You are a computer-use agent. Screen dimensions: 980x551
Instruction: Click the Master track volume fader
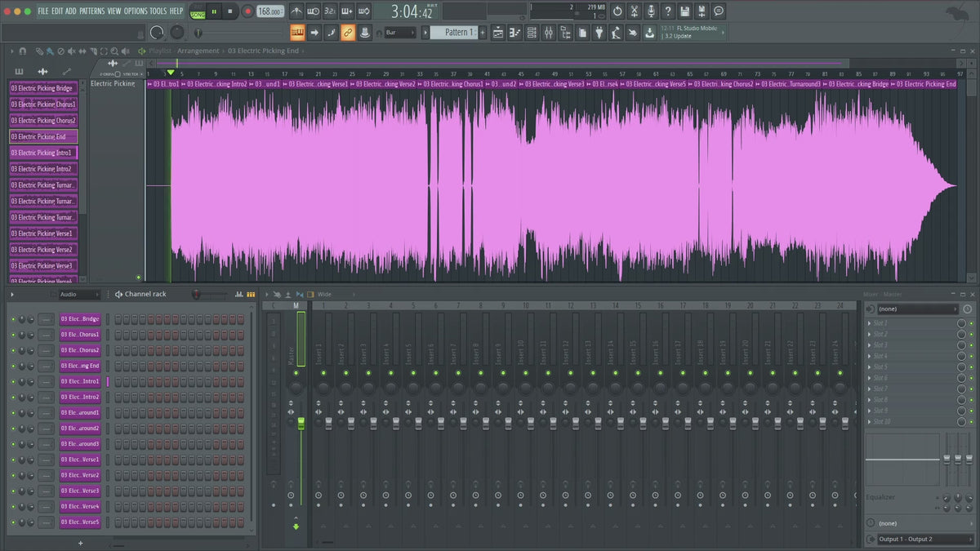pos(301,423)
